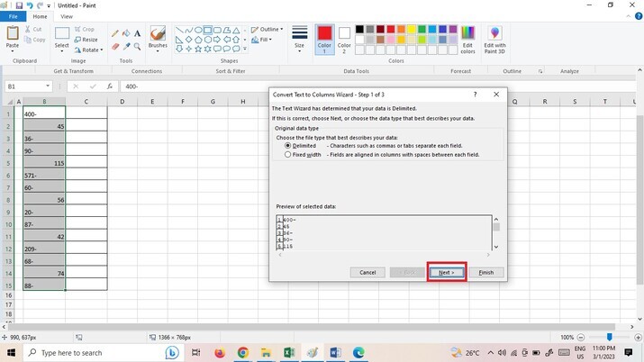Choose the Five-point star shape
Screen dimensions: 644x362
coord(198,49)
